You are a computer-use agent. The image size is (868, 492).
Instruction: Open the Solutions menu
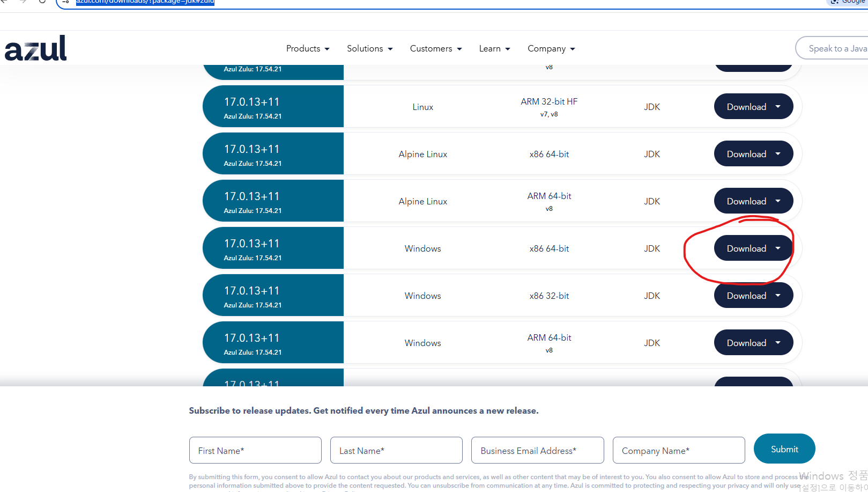370,48
